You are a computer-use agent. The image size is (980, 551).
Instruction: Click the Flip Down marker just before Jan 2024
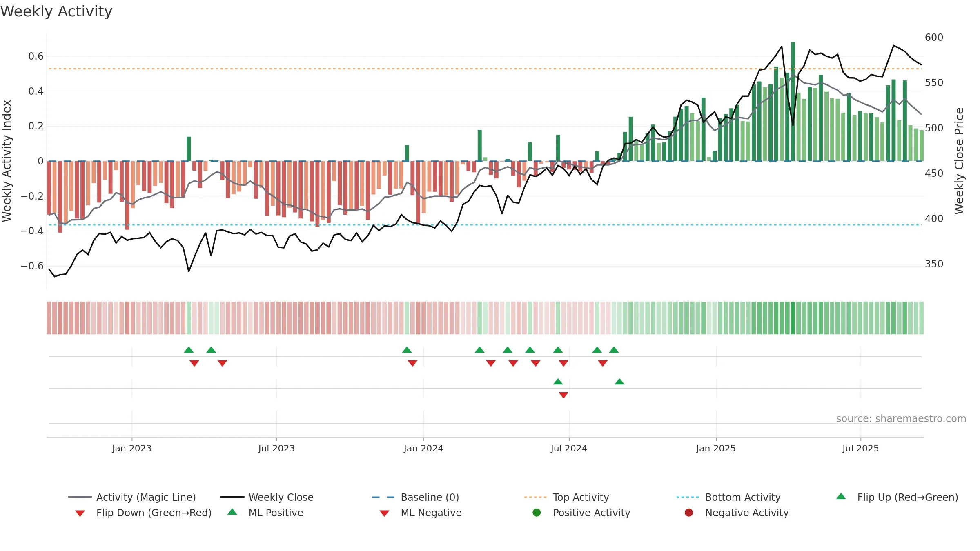point(412,363)
